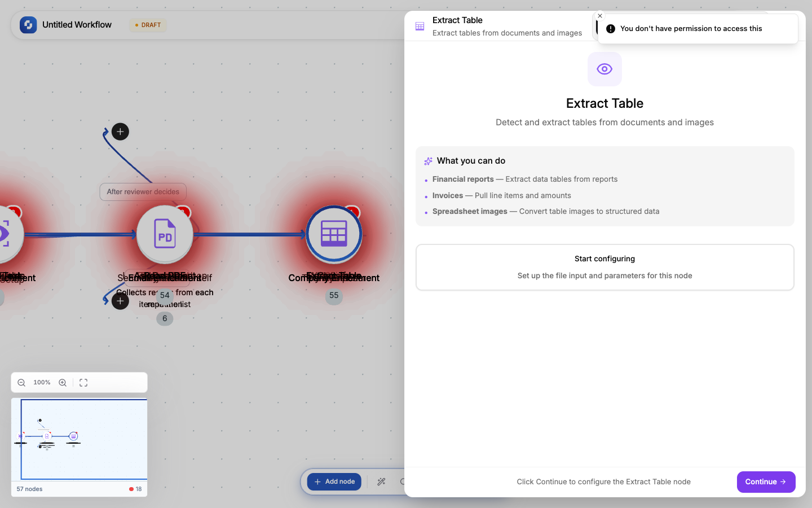The width and height of the screenshot is (812, 508).
Task: Click the Untitled Workflow title
Action: pyautogui.click(x=77, y=25)
